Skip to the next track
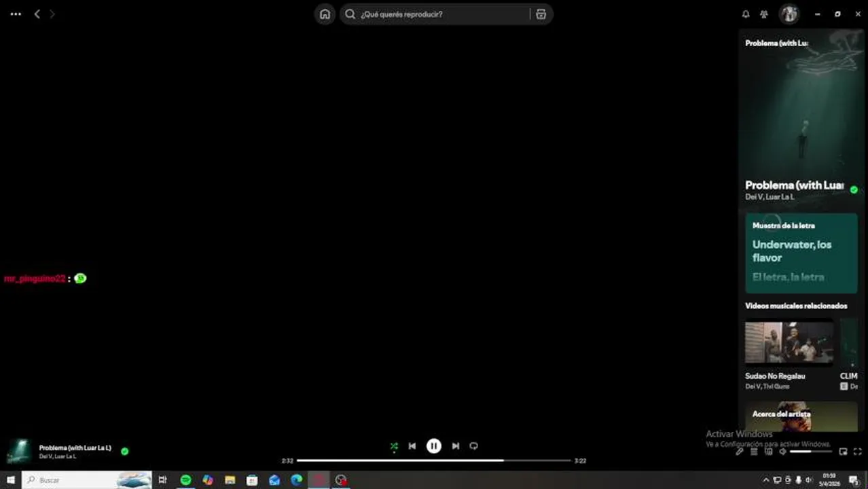 click(x=456, y=446)
